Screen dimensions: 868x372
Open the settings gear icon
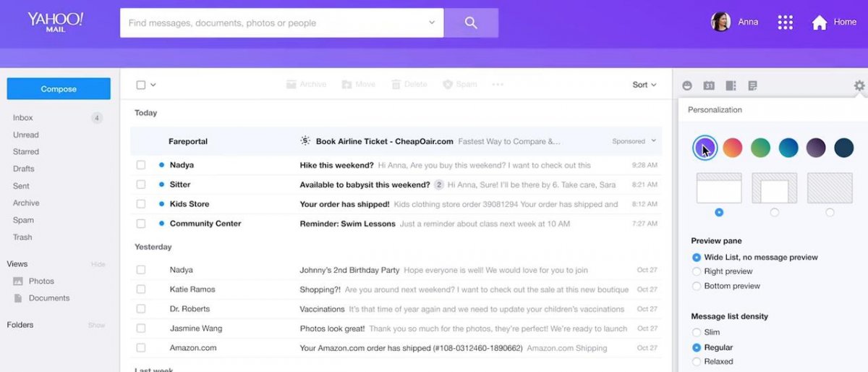(859, 85)
